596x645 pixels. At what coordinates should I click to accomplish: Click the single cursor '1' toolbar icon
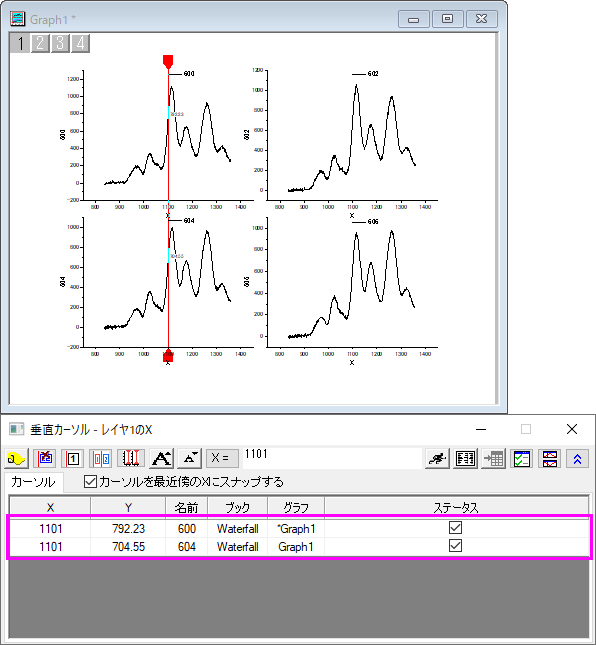73,458
